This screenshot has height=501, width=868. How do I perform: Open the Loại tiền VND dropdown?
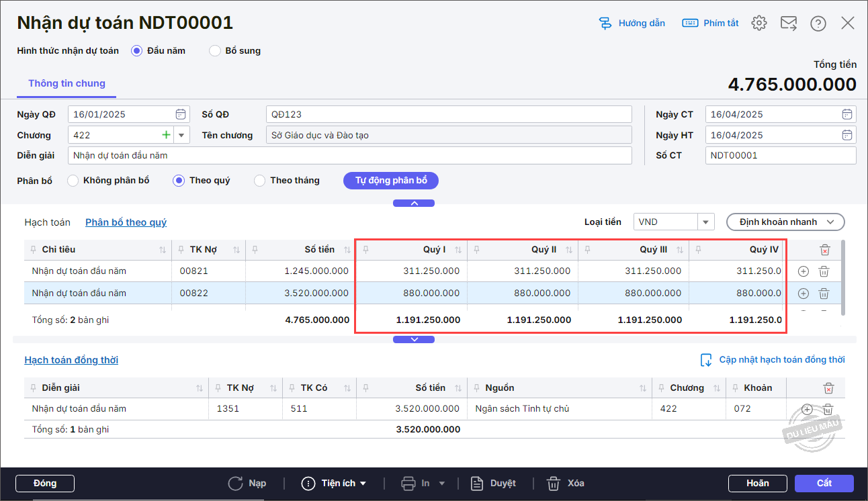(705, 222)
